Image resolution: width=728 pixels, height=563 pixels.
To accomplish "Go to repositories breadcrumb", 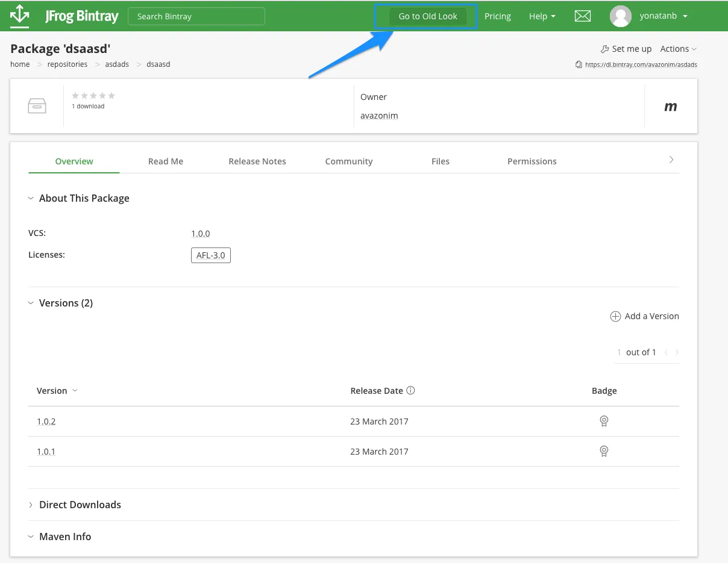I will [67, 64].
